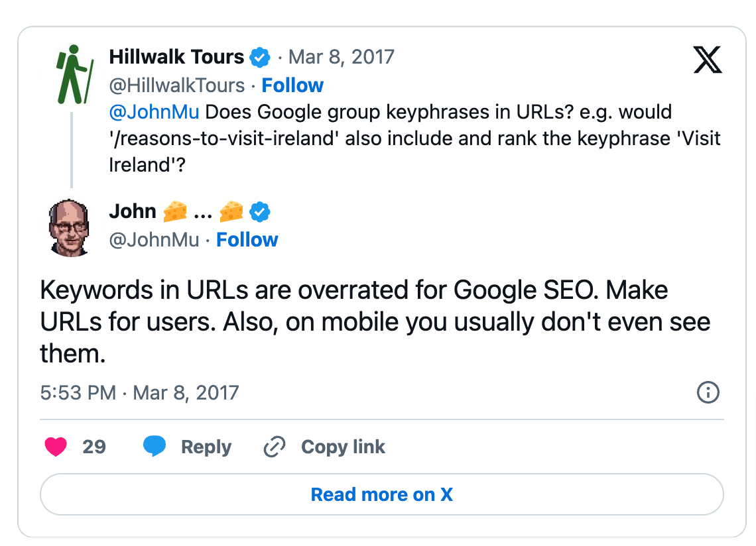The height and width of the screenshot is (546, 756).
Task: Click the Hillwalk Tours display name
Action: click(176, 57)
